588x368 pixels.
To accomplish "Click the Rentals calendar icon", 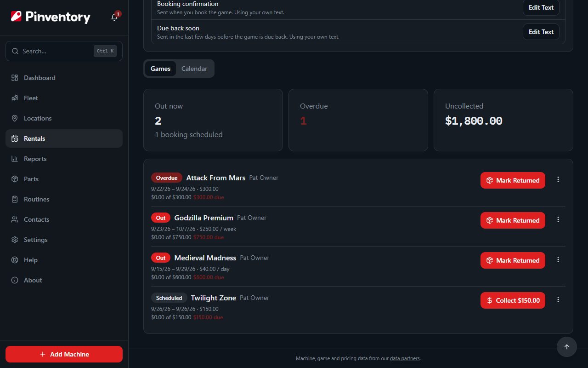I will coord(15,138).
